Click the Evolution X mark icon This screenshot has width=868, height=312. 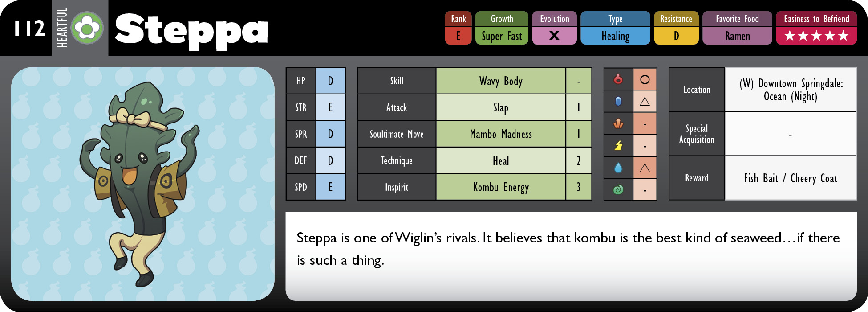tap(554, 36)
